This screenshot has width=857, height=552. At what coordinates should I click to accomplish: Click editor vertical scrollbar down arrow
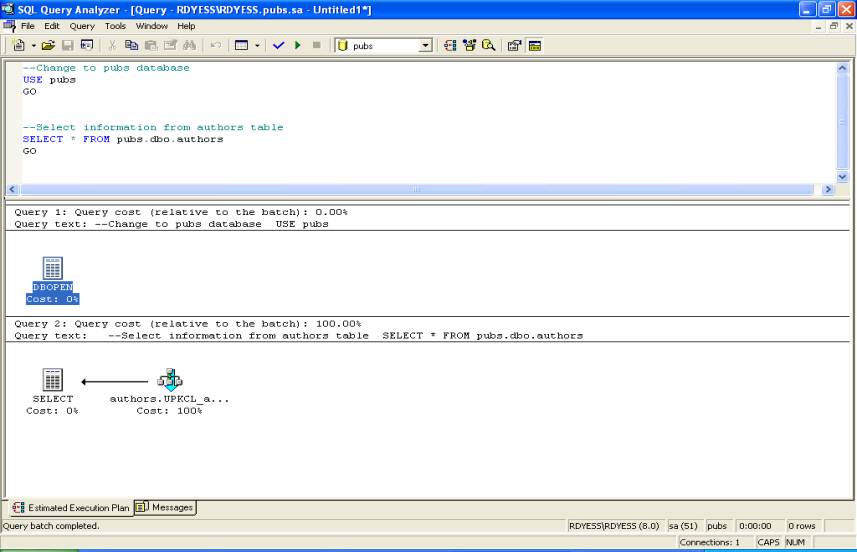[842, 177]
